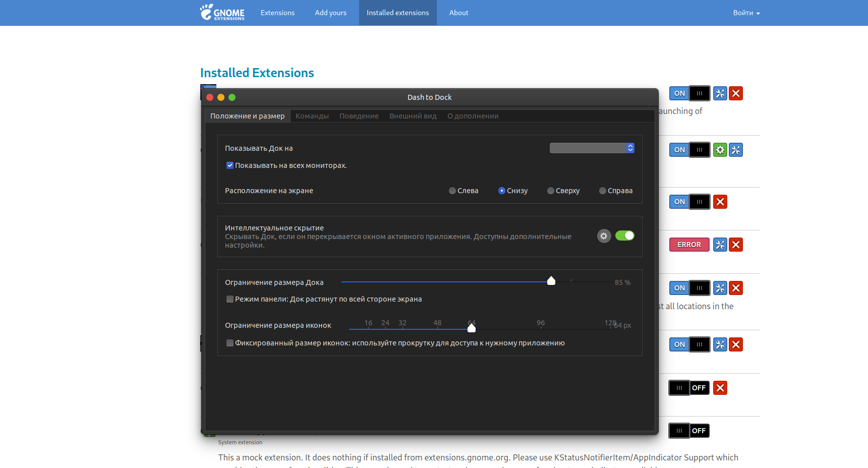Screen dimensions: 868x468
Task: Click green maximize button of Dash to Dock
Action: (x=232, y=97)
